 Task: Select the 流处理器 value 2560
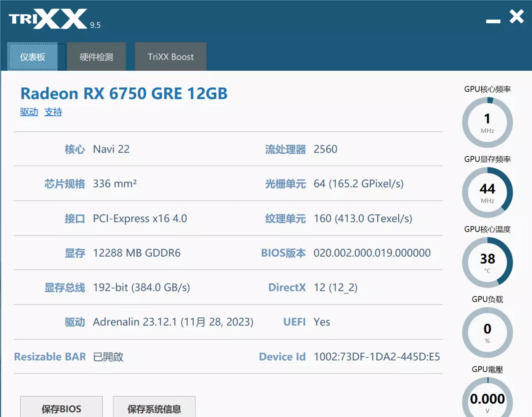click(x=325, y=149)
